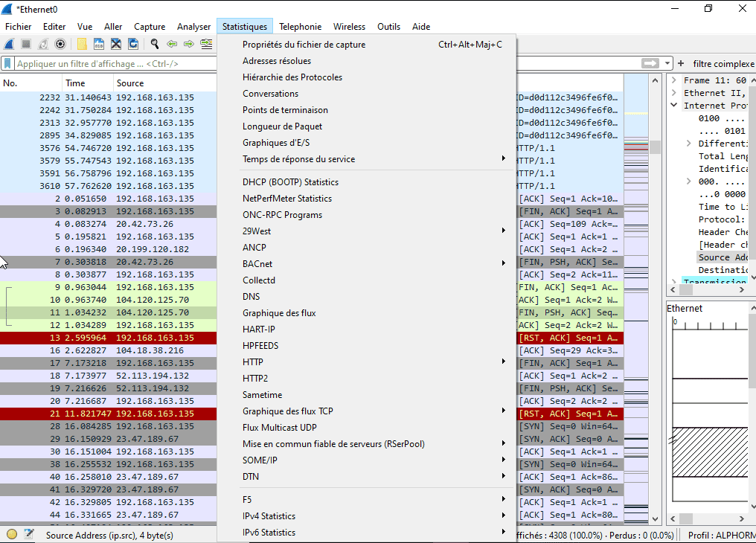Save the capture file from the toolbar
This screenshot has width=756, height=543.
99,45
